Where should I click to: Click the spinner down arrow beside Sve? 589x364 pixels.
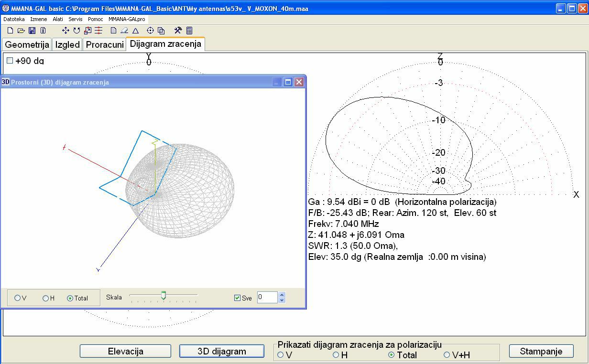[x=282, y=300]
